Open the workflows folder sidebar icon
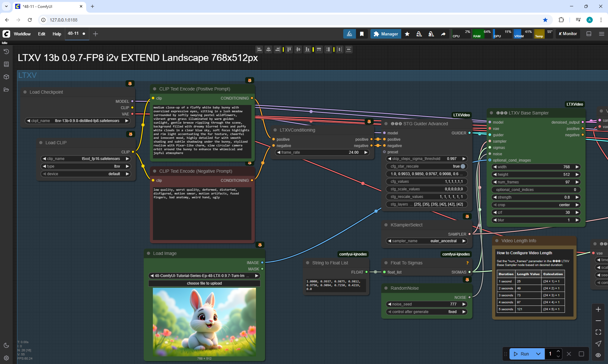 tap(6, 89)
